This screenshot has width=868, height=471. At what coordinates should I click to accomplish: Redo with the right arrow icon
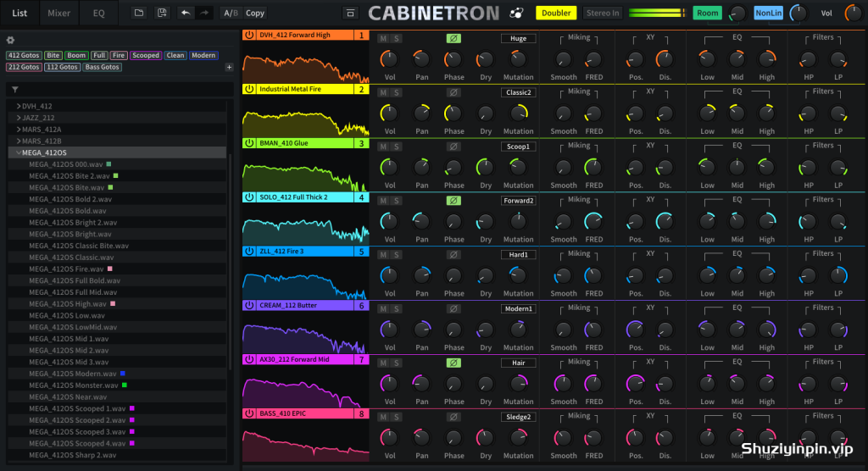(x=204, y=13)
